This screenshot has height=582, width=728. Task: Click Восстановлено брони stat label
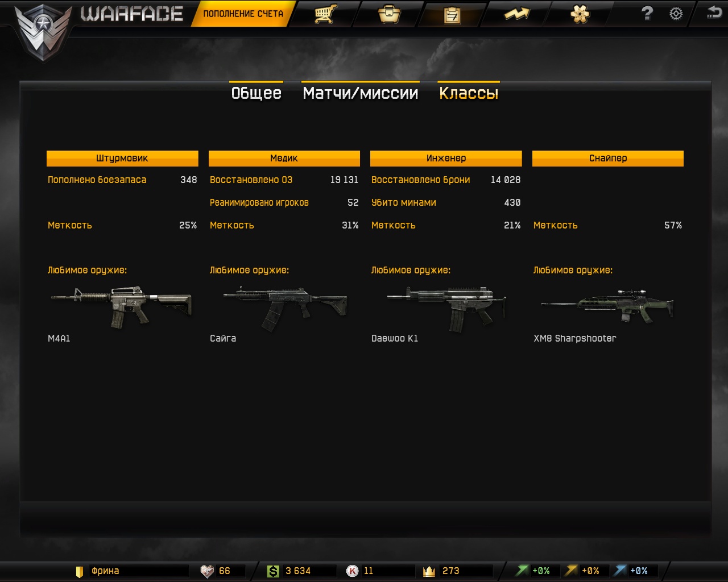pyautogui.click(x=421, y=180)
